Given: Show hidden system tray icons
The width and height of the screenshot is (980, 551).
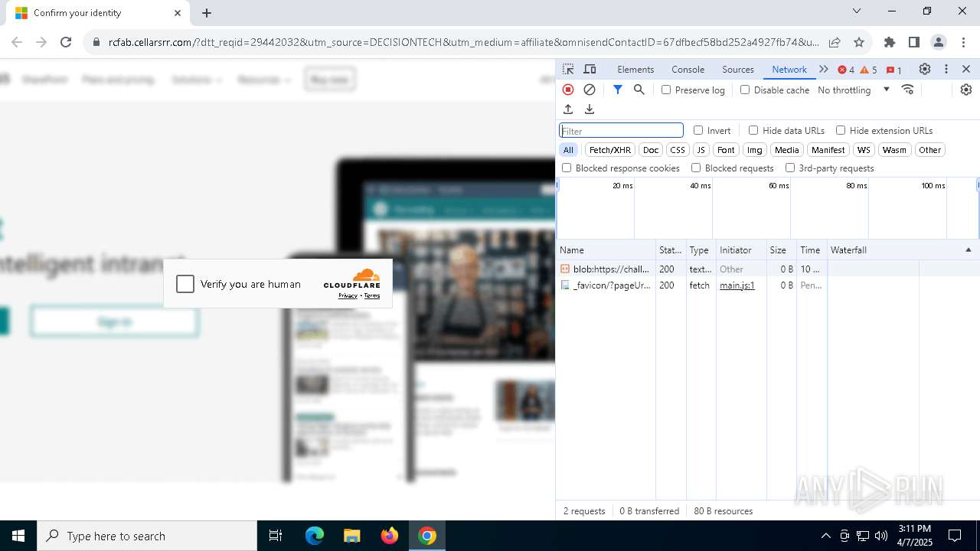Looking at the screenshot, I should pyautogui.click(x=825, y=536).
